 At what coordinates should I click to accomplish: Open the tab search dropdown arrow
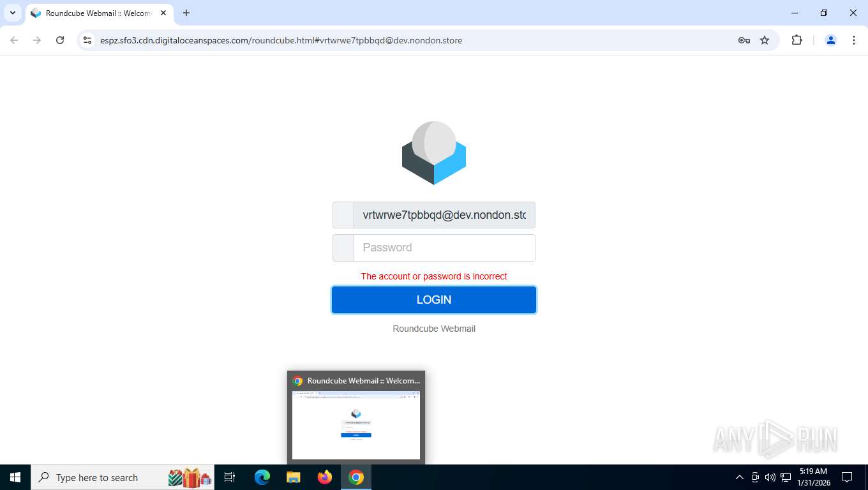click(12, 13)
